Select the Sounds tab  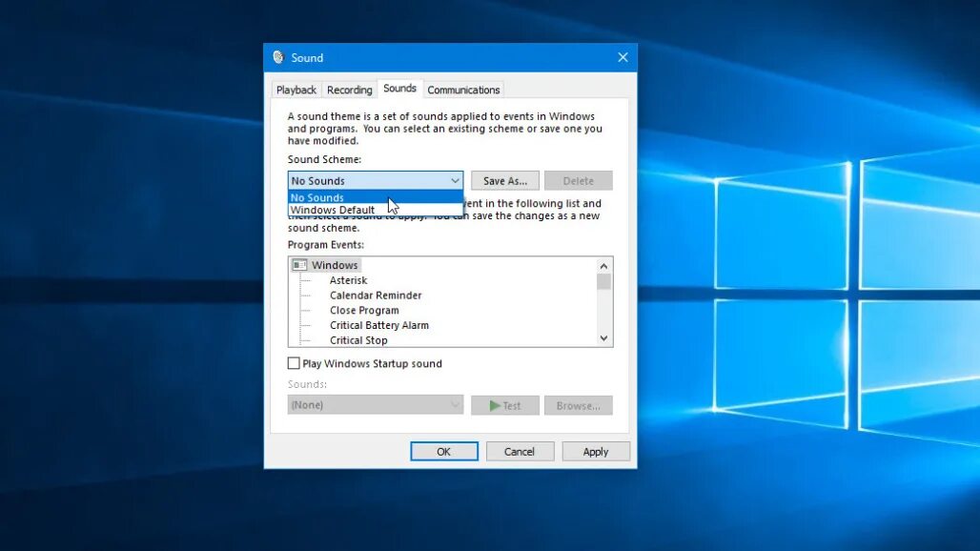[x=400, y=89]
